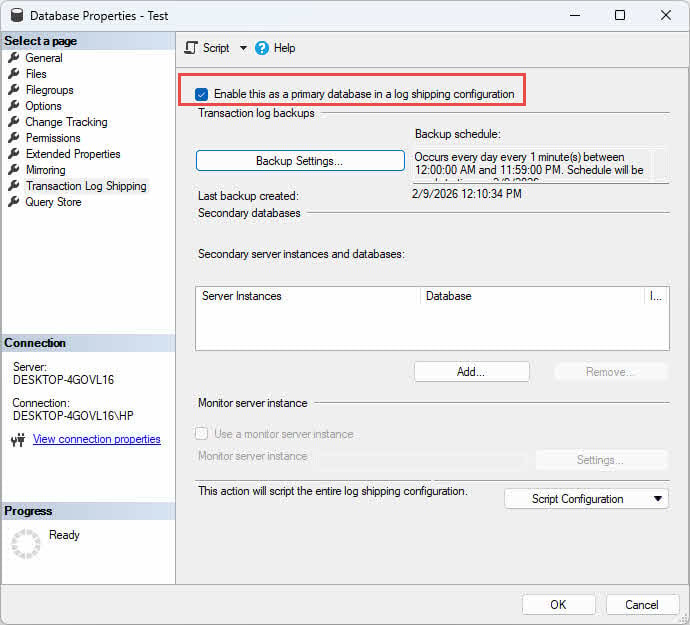The image size is (690, 625).
Task: Click the wrench icon beside General
Action: [14, 58]
